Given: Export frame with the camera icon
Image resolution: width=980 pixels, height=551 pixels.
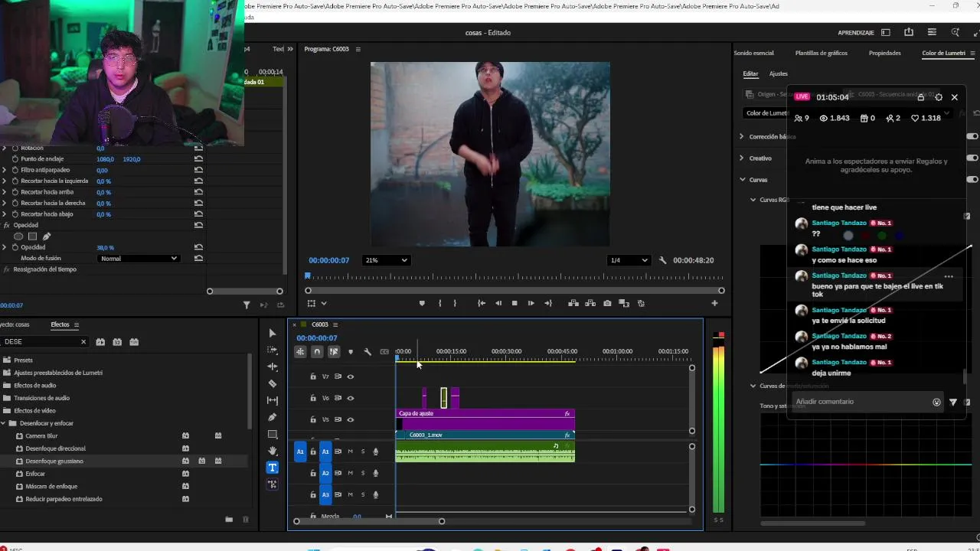Looking at the screenshot, I should point(607,303).
